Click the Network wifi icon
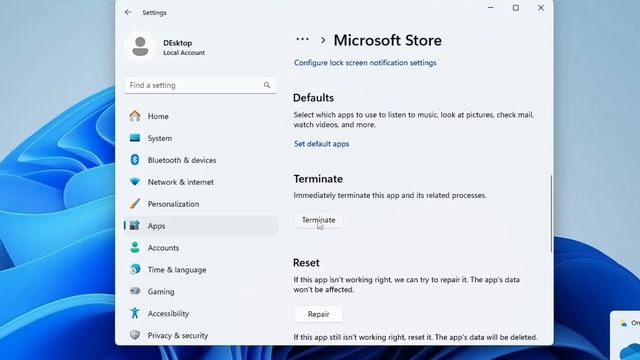The height and width of the screenshot is (360, 640). coord(135,182)
